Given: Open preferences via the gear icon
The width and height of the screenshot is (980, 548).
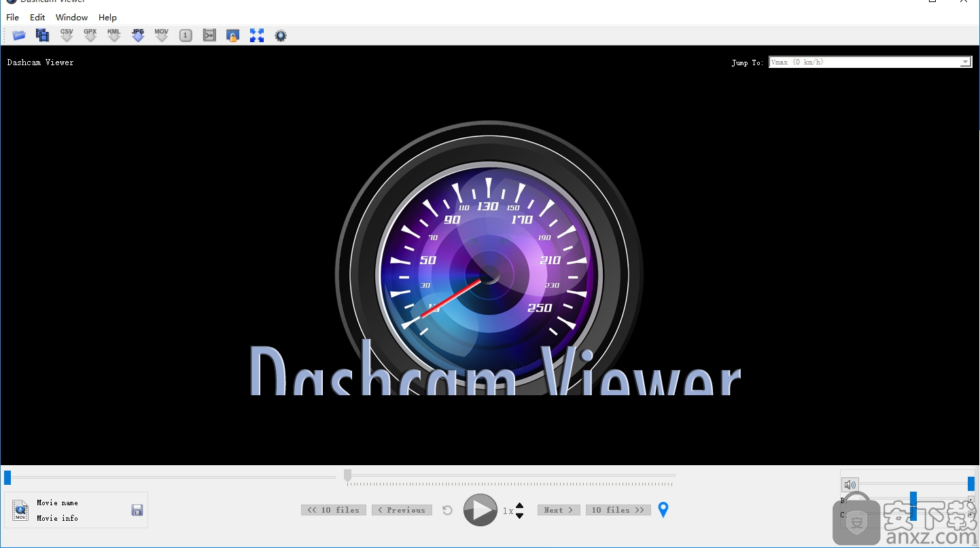Looking at the screenshot, I should tap(281, 35).
